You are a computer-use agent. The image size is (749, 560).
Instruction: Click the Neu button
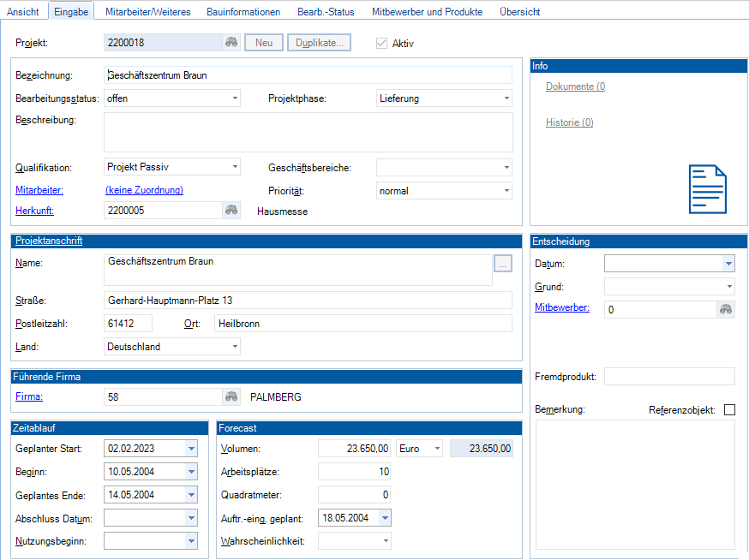(264, 43)
